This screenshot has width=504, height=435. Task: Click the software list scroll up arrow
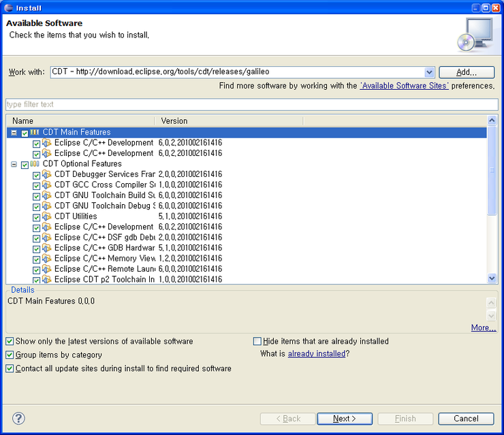492,120
